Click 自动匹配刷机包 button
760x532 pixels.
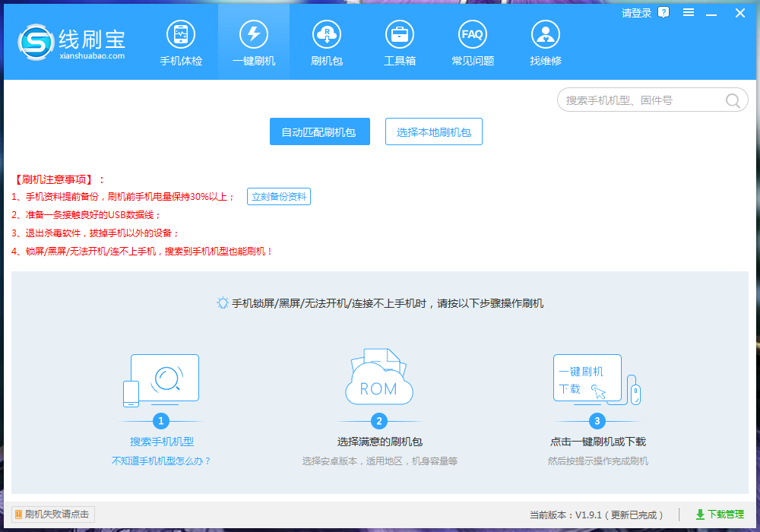(x=319, y=132)
